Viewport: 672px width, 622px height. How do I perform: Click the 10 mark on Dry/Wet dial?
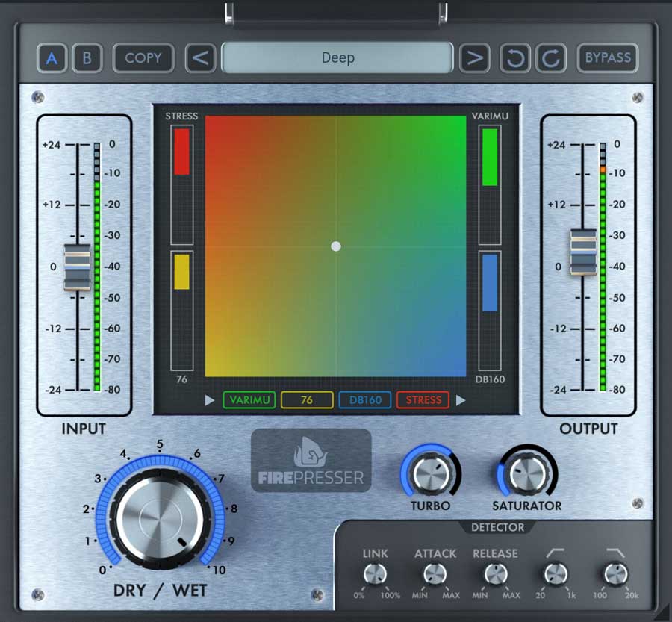[x=219, y=570]
